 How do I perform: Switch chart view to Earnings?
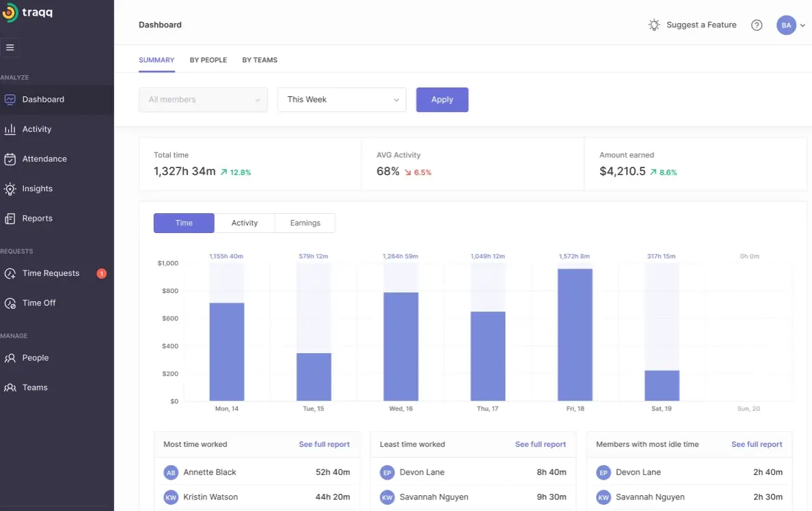click(x=304, y=223)
